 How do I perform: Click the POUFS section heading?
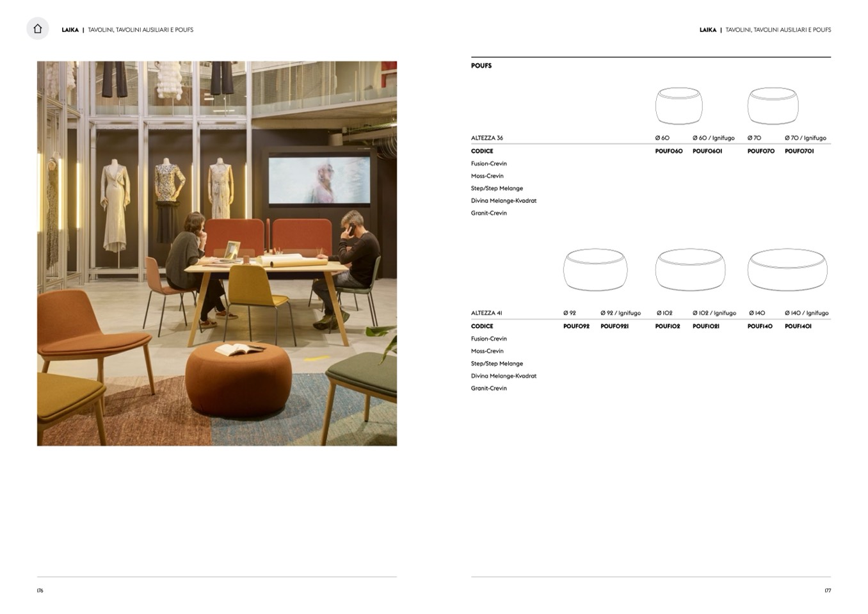(481, 66)
